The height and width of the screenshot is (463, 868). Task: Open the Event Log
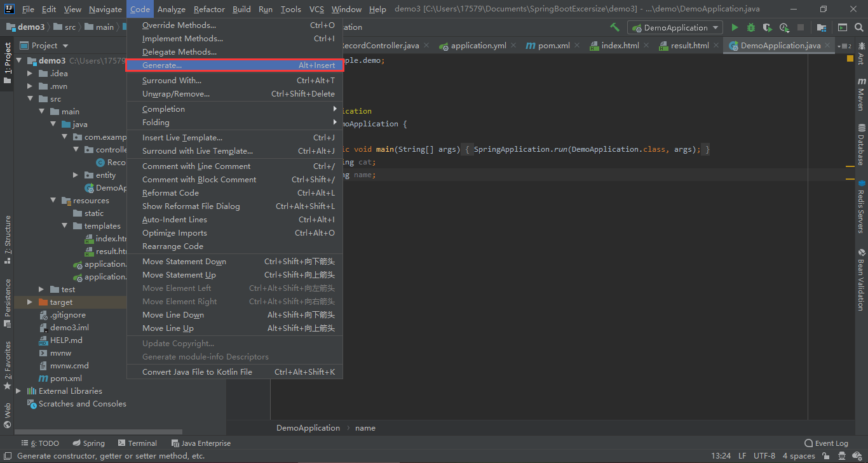[826, 443]
